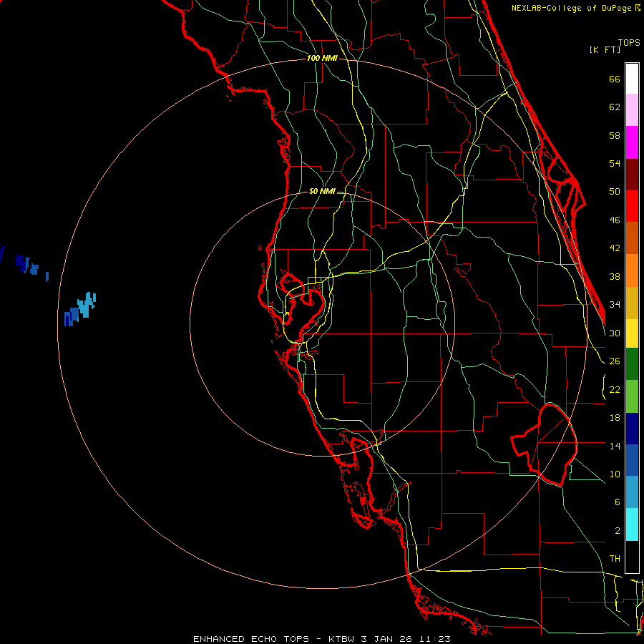This screenshot has width=644, height=644.
Task: Click the '2' legend value
Action: pos(617,531)
